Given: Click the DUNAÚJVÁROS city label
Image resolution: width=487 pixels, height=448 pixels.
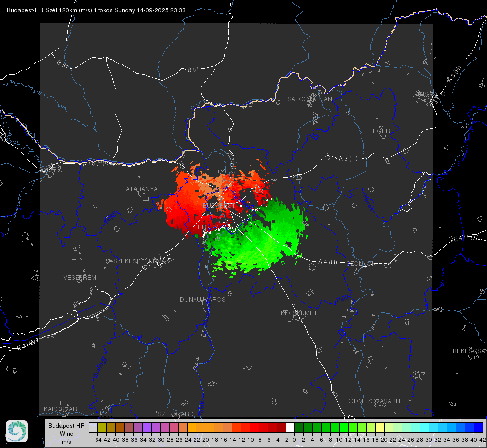Looking at the screenshot, I should [202, 299].
